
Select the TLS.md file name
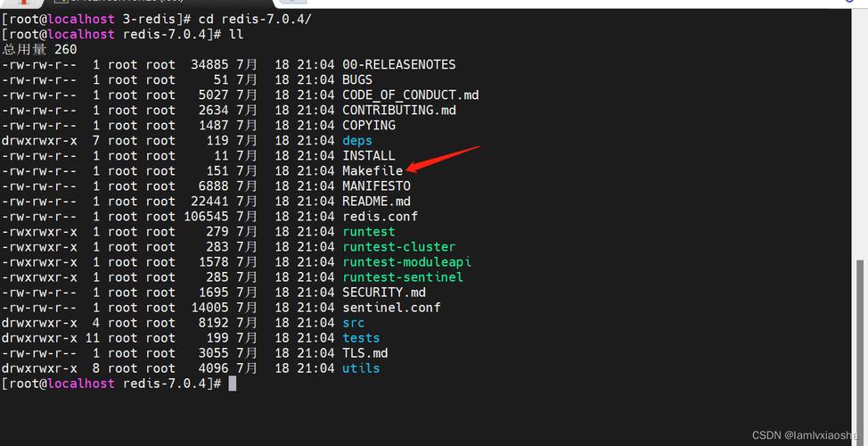pos(364,353)
